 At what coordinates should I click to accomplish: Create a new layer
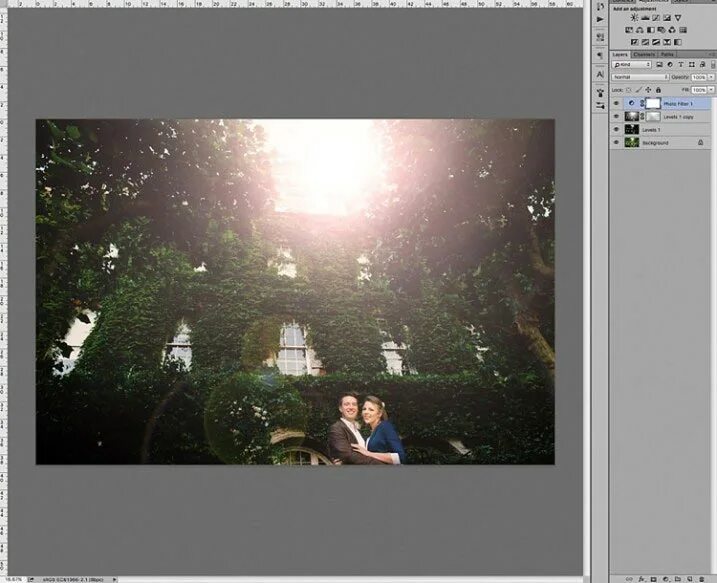[x=690, y=579]
